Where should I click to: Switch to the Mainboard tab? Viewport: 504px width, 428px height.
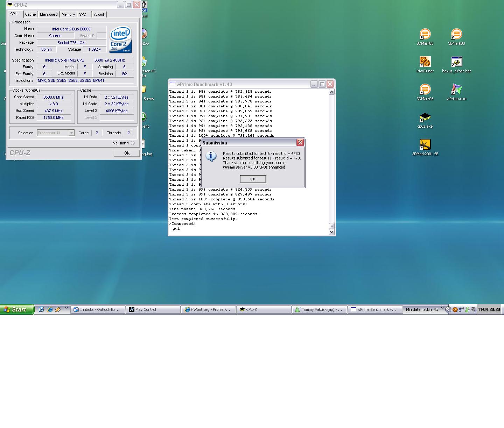tap(49, 14)
